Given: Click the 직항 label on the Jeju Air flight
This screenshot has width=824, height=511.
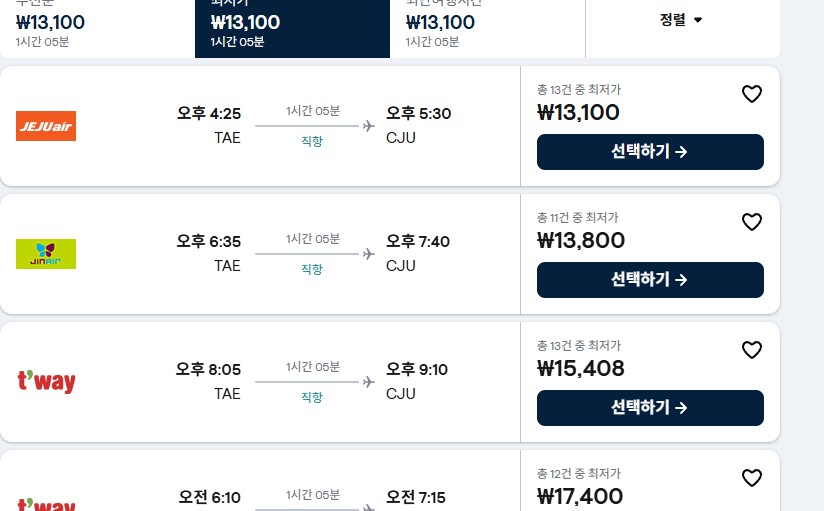Looking at the screenshot, I should click(312, 142).
